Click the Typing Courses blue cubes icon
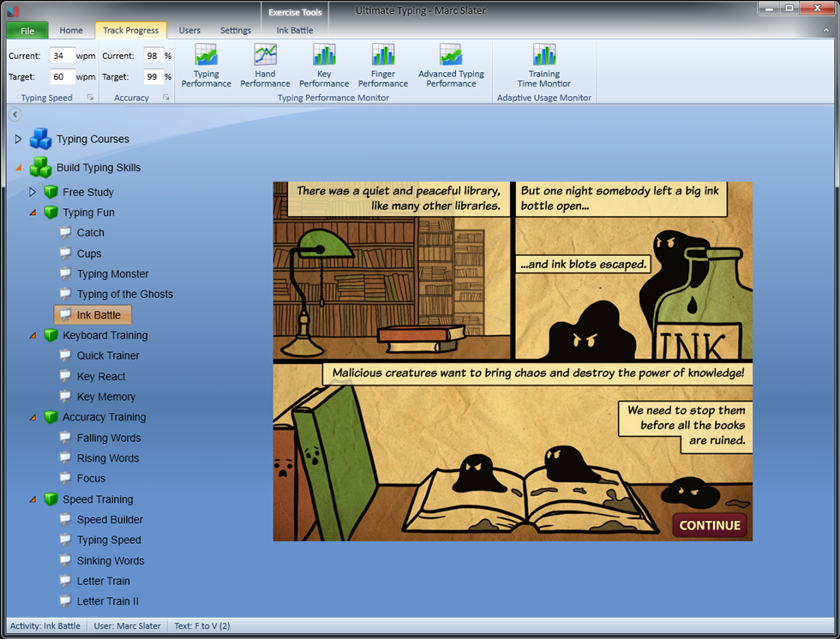This screenshot has height=639, width=840. [x=40, y=139]
